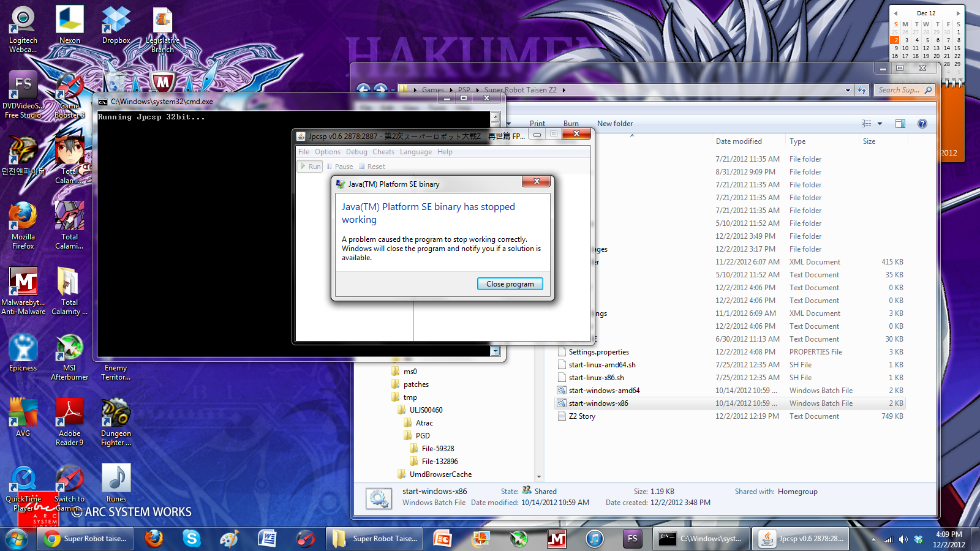The height and width of the screenshot is (551, 980).
Task: Click the Explorer help question mark icon
Action: 922,124
